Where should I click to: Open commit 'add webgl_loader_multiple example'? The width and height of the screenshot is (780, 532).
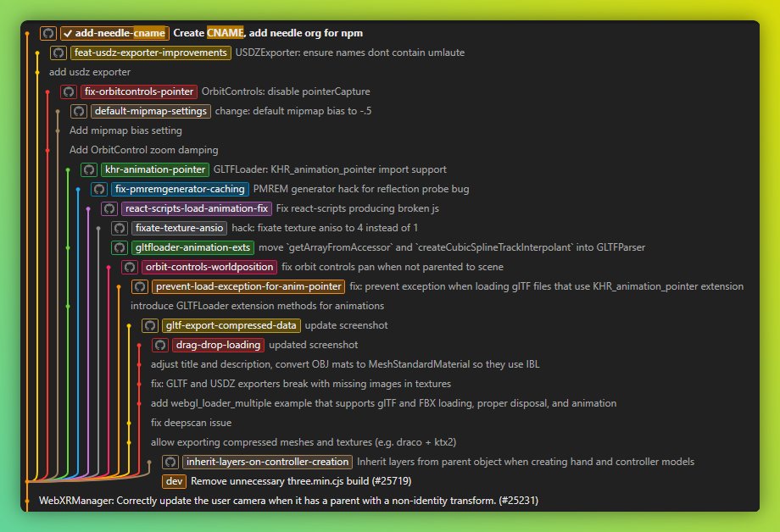383,403
